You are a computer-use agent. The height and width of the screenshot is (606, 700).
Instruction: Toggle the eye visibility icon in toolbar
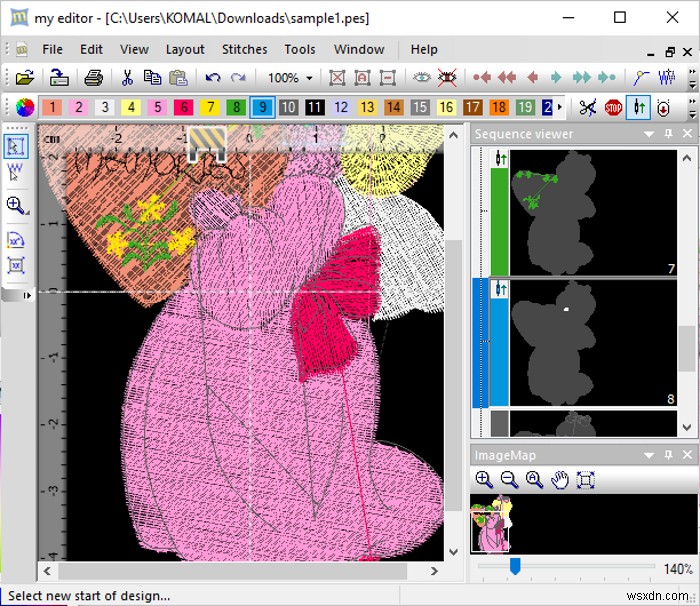click(422, 77)
